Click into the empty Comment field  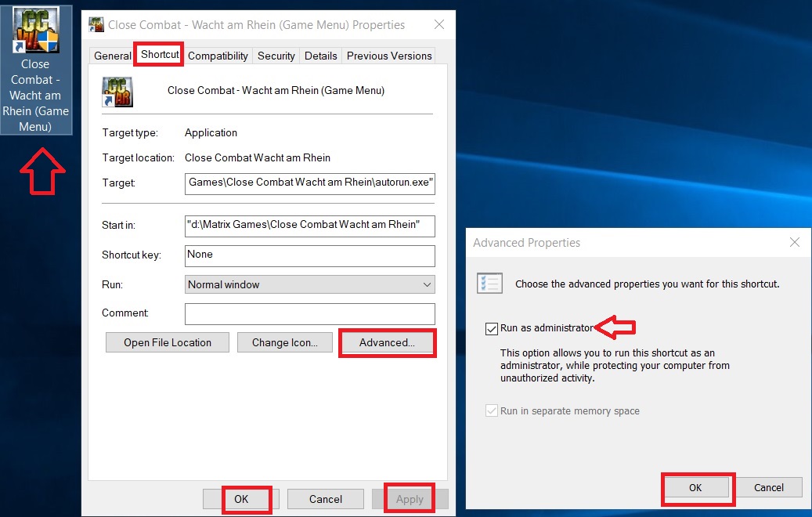pyautogui.click(x=309, y=313)
